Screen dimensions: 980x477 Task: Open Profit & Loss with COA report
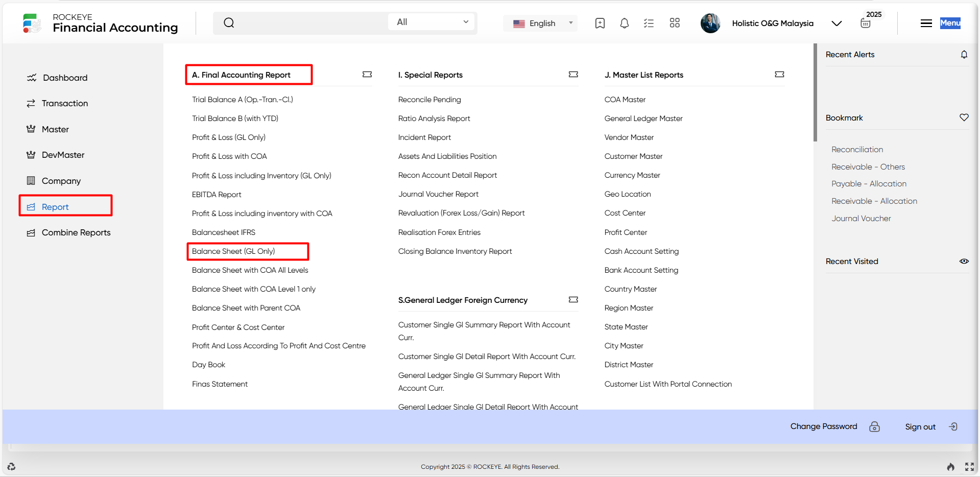point(229,156)
